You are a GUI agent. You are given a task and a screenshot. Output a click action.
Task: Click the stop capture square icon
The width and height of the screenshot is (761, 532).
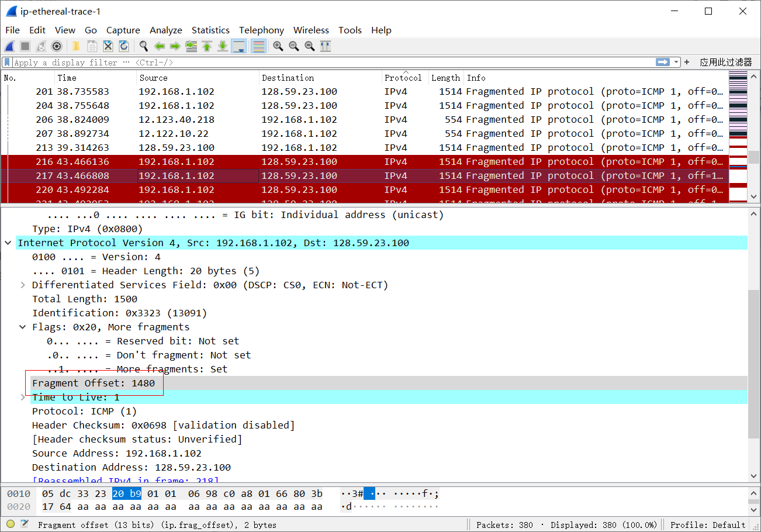tap(25, 46)
